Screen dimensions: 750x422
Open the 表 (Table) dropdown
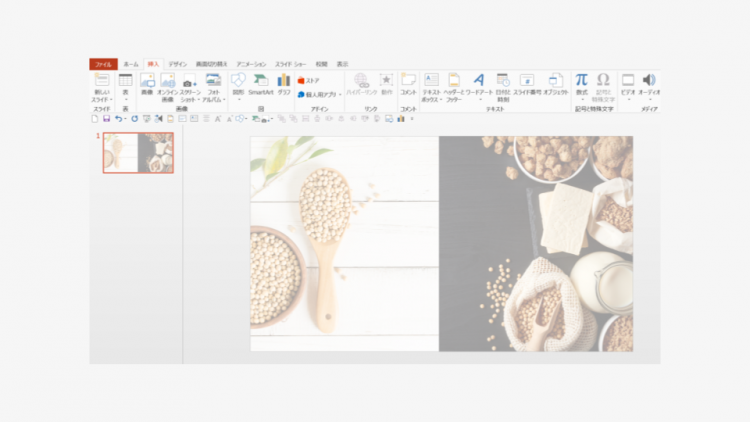coord(125,84)
